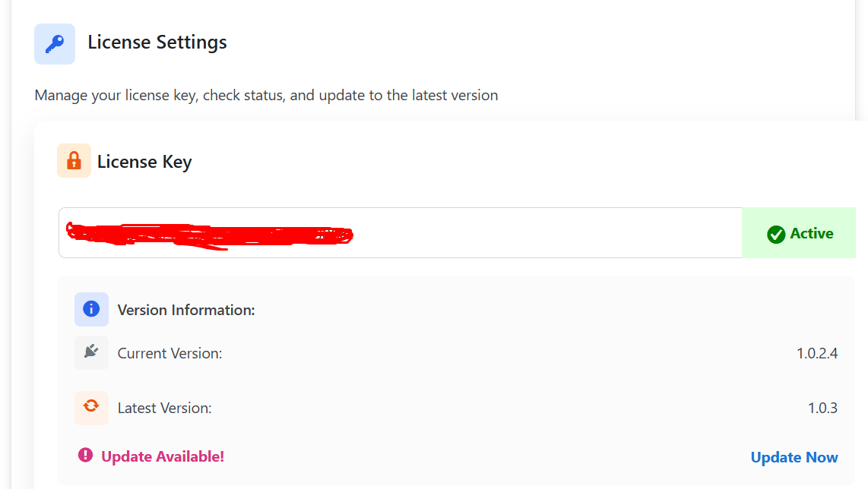Image resolution: width=868 pixels, height=489 pixels.
Task: Click the Current Version label
Action: point(169,353)
